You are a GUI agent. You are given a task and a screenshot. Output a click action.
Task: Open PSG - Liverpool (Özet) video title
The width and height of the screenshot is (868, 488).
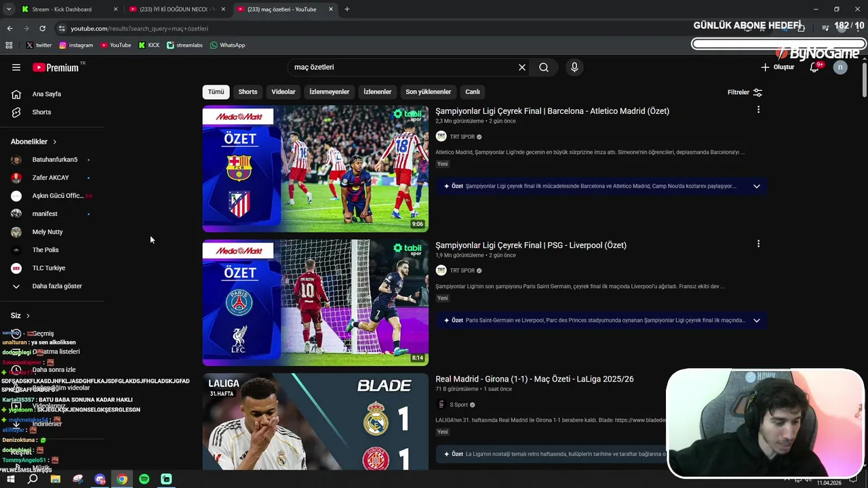tap(531, 245)
